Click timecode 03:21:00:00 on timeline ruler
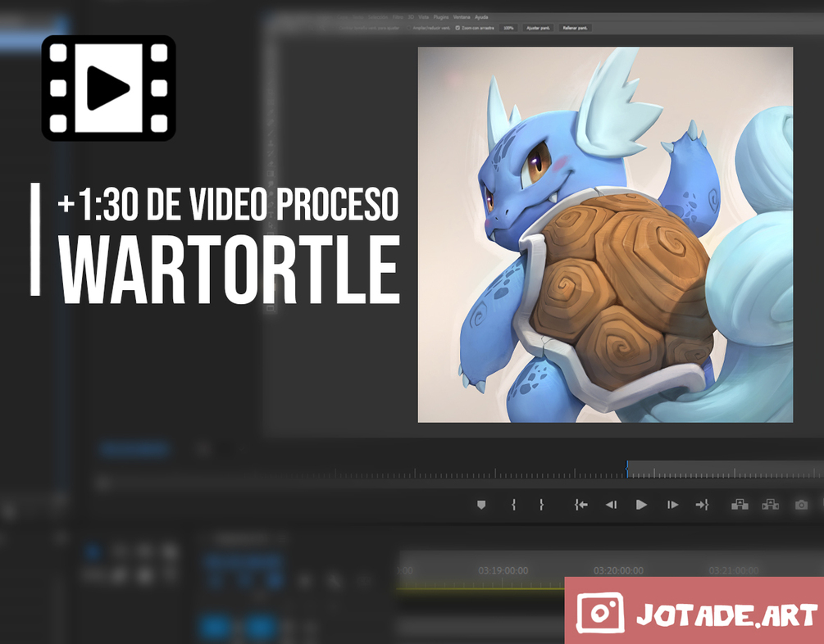824x644 pixels. pos(734,570)
